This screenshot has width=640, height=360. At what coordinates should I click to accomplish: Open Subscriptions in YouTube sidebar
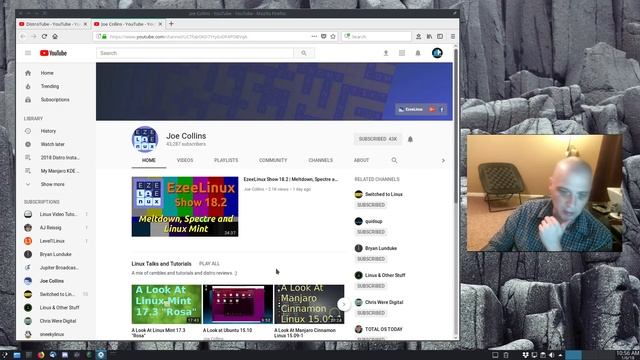tap(56, 100)
